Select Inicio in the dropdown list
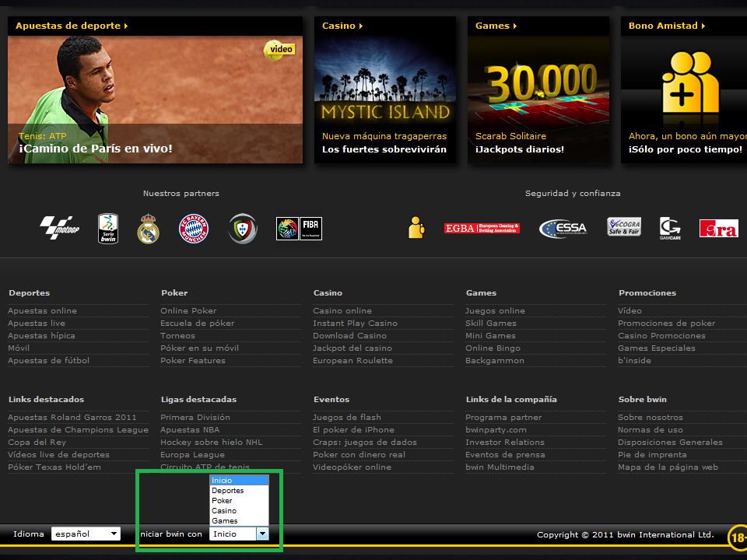 pos(239,481)
